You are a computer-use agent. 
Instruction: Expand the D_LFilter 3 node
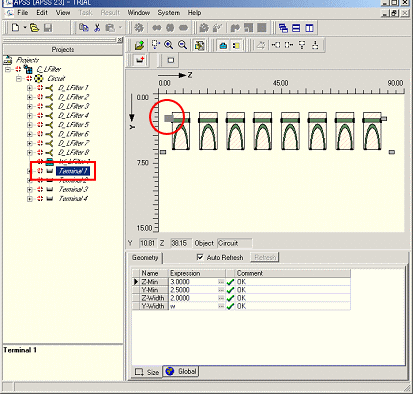[x=30, y=106]
